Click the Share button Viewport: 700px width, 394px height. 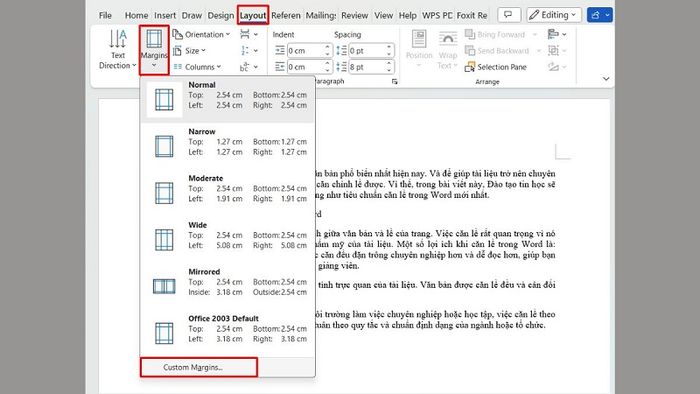[600, 15]
